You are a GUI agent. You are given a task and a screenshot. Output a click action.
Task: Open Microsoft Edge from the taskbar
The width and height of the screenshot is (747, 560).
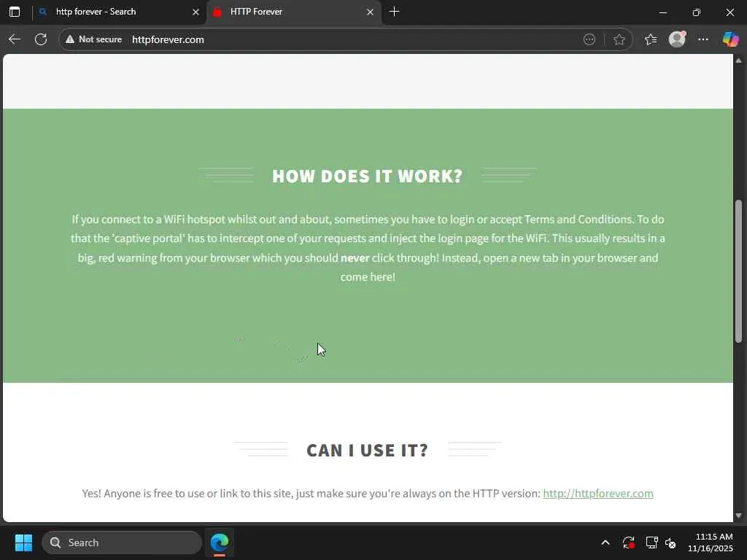[220, 542]
